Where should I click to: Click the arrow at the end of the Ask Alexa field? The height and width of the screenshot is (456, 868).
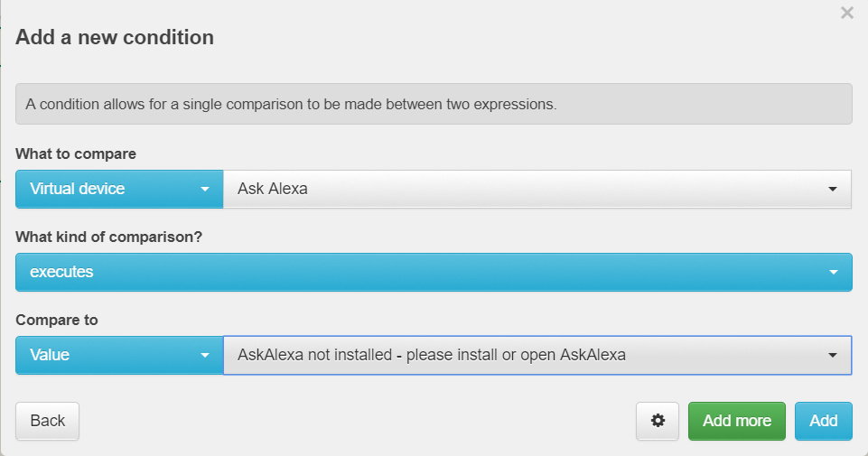pyautogui.click(x=832, y=189)
